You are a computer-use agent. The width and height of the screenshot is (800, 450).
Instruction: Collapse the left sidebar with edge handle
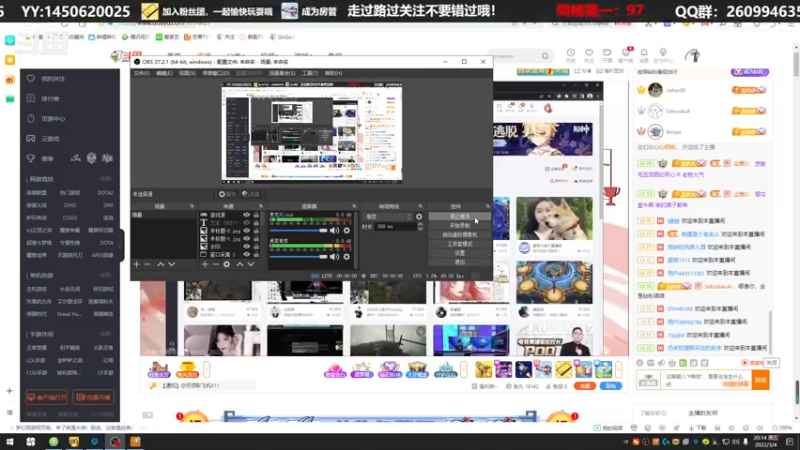(121, 246)
